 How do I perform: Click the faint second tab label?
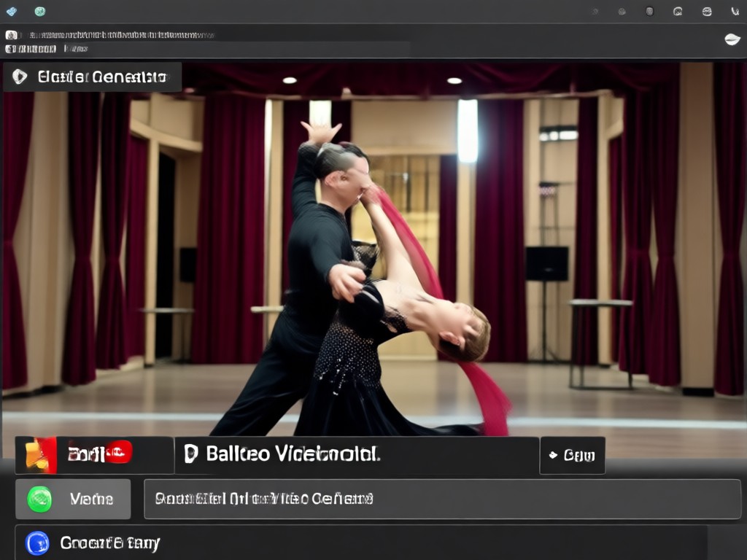76,49
